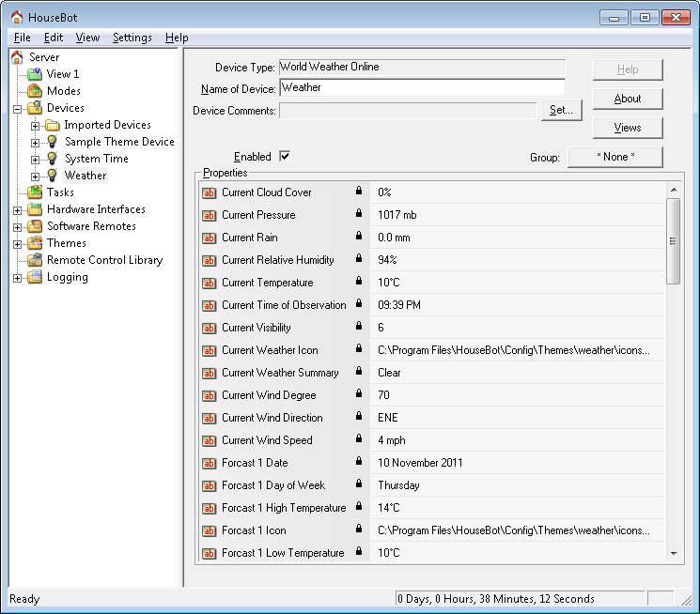Click the properties list scrollbar thumb
The height and width of the screenshot is (614, 700).
(x=673, y=241)
